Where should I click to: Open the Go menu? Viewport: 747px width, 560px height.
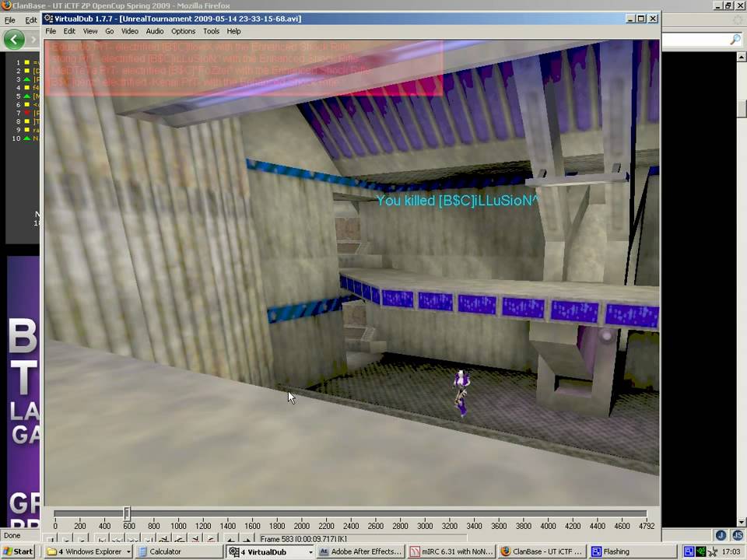(x=110, y=31)
